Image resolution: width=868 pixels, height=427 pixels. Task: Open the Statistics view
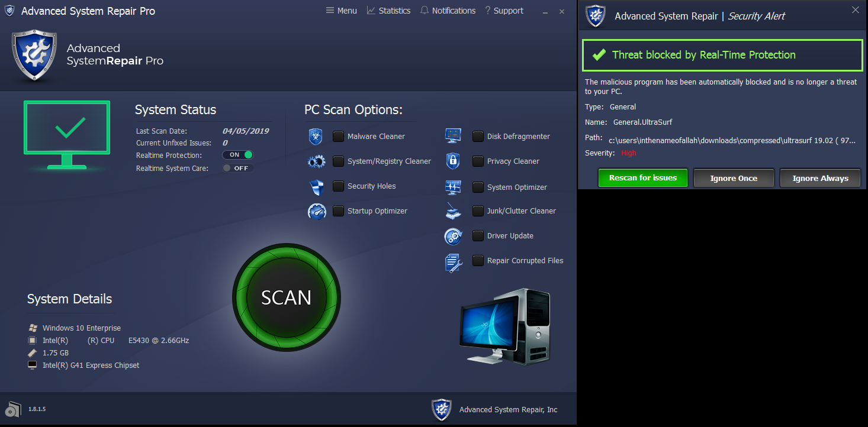[389, 10]
